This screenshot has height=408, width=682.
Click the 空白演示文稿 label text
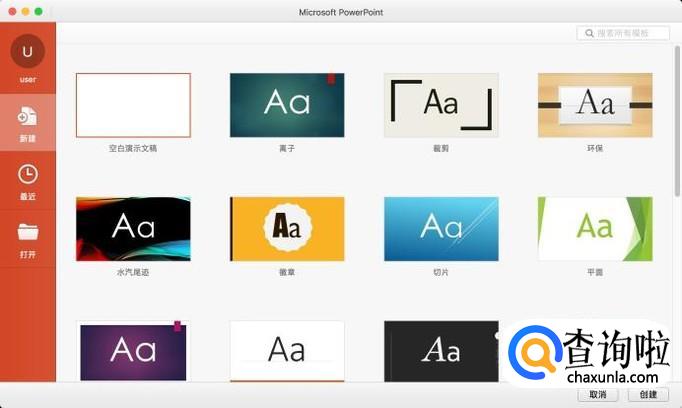pos(133,148)
